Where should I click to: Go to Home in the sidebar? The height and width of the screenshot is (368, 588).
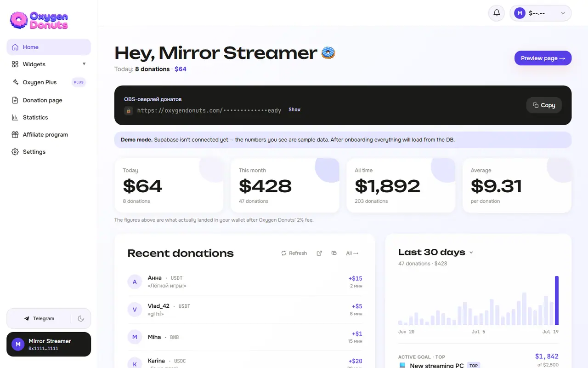point(49,47)
